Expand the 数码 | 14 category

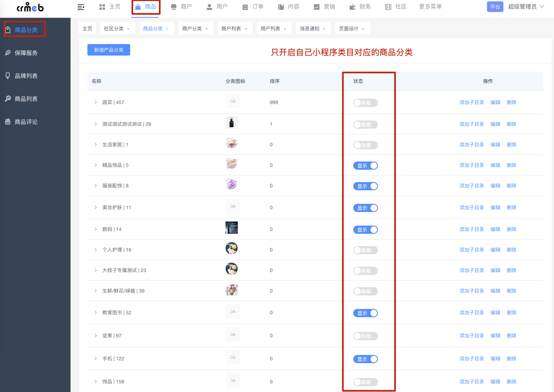tap(96, 229)
